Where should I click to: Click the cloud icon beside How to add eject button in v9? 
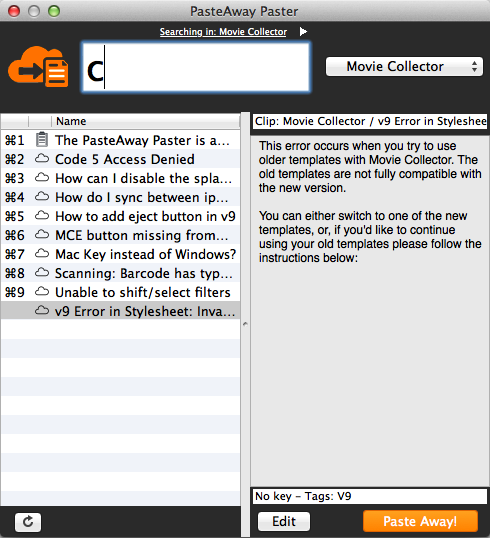pos(42,215)
